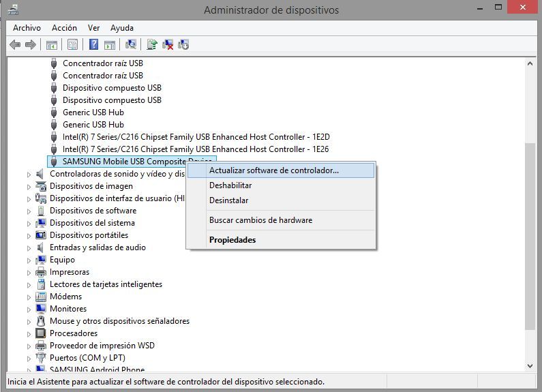Click USB plug icon beside SAMSUNG Mobile device
542x392 pixels.
54,162
